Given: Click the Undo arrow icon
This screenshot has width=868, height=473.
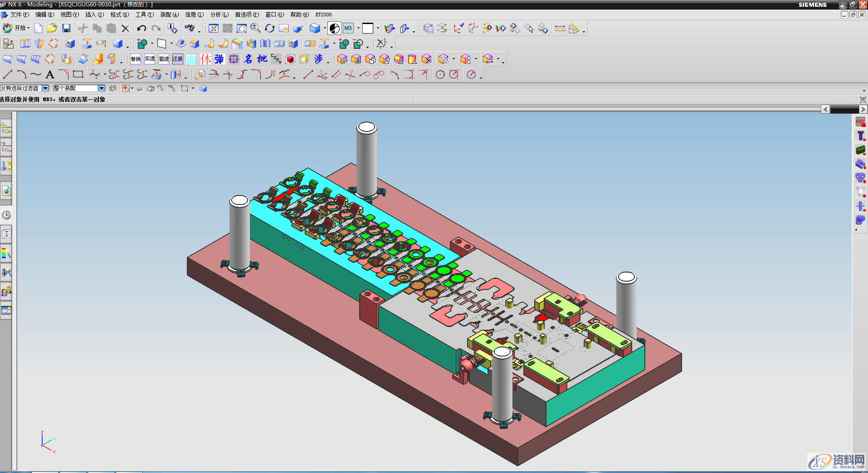Looking at the screenshot, I should [141, 29].
